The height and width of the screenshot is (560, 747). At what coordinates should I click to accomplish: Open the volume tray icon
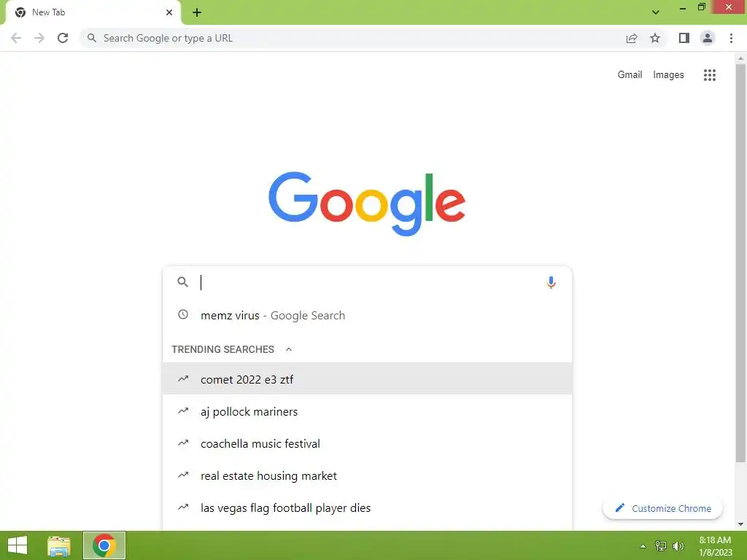pyautogui.click(x=678, y=546)
